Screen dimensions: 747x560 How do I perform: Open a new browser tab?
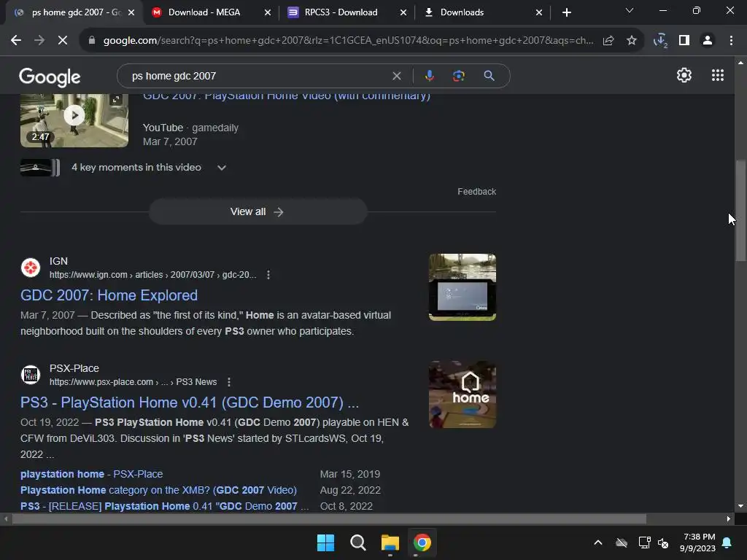(x=566, y=13)
